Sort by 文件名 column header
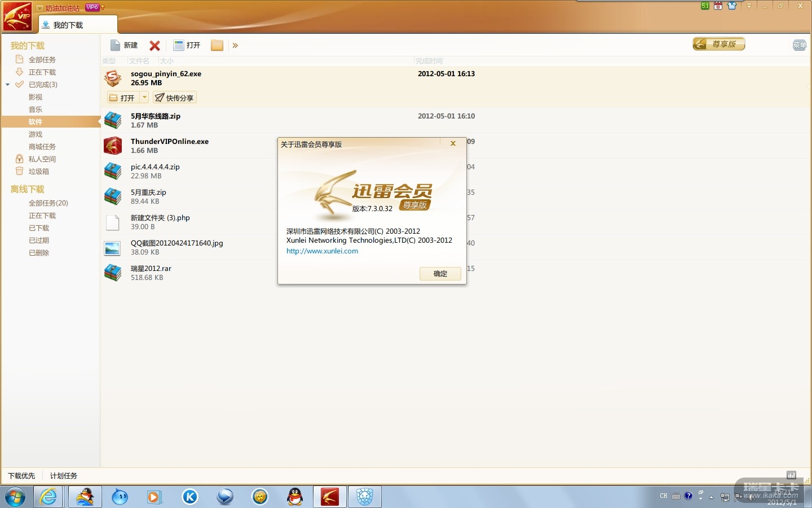812x508 pixels. [139, 61]
